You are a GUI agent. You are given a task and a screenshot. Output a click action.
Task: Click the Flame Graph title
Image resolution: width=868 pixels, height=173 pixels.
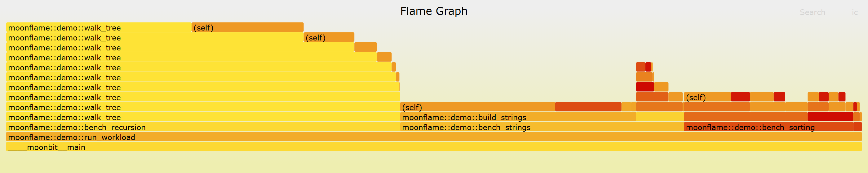pos(434,11)
